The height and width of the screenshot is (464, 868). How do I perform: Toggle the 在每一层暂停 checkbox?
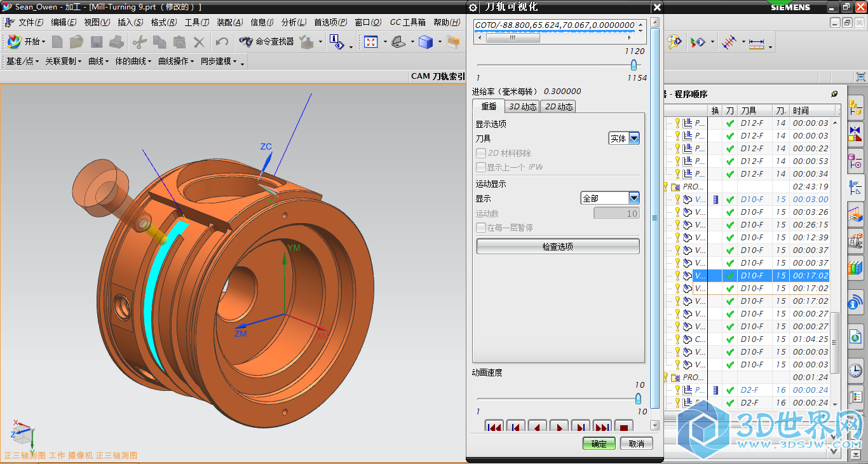point(481,228)
